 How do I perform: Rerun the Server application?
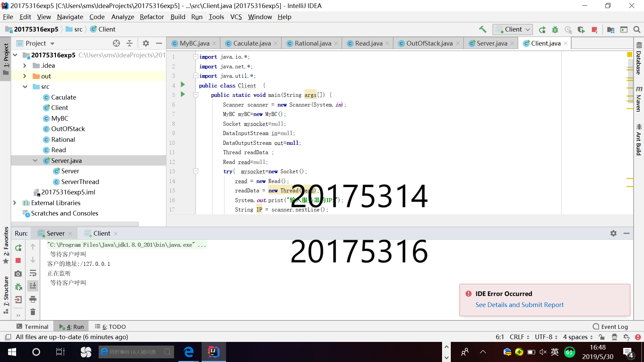pos(18,247)
